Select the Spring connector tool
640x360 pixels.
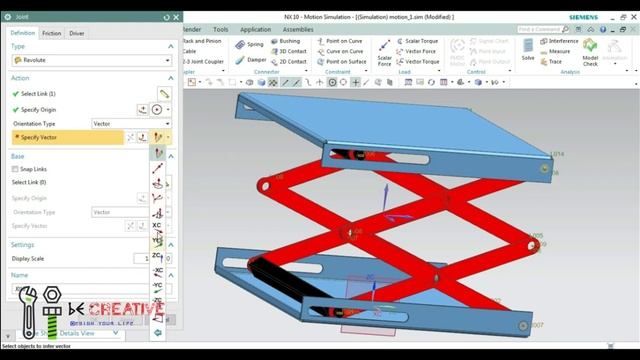click(249, 44)
